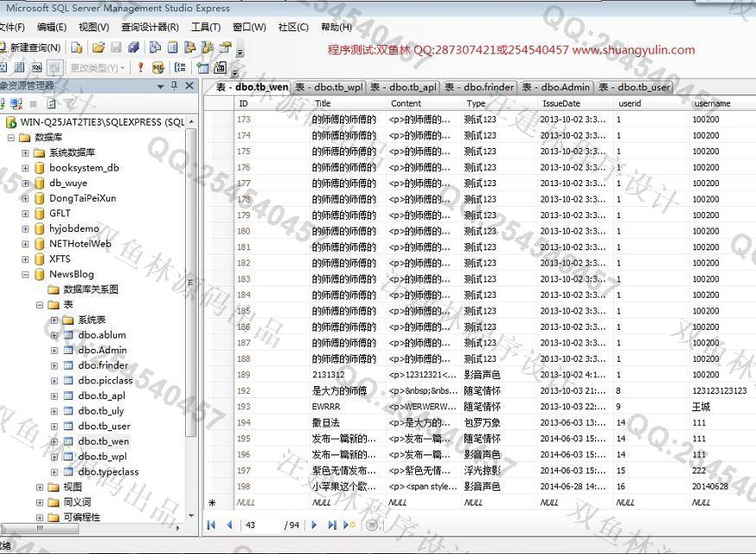The width and height of the screenshot is (756, 554).
Task: Open Object Explorer window position dropdown arrow
Action: (x=161, y=87)
